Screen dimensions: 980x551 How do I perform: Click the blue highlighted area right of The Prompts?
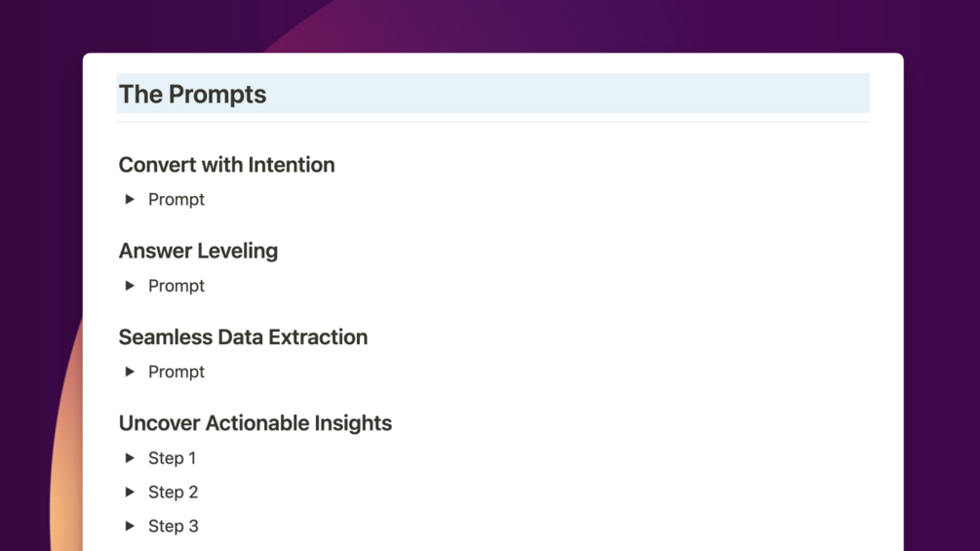585,94
